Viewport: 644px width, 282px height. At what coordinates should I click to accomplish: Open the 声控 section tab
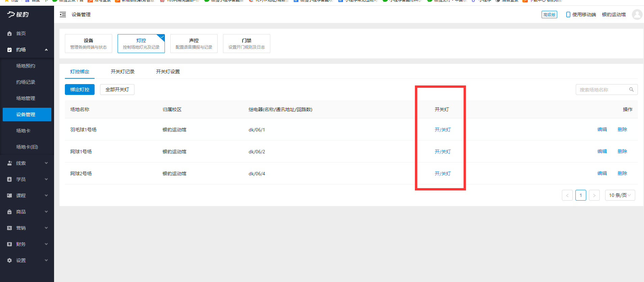194,44
